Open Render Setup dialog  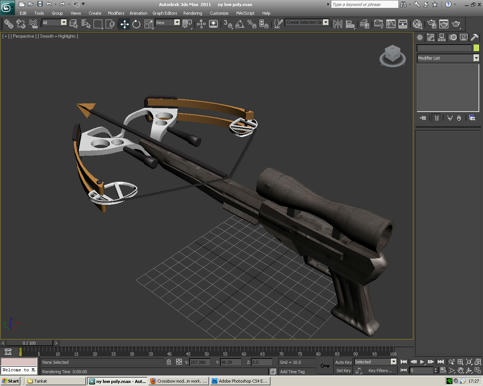point(431,24)
